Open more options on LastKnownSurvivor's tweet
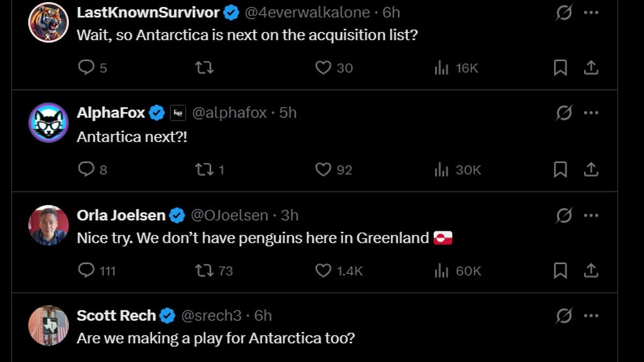The height and width of the screenshot is (362, 644). point(591,12)
